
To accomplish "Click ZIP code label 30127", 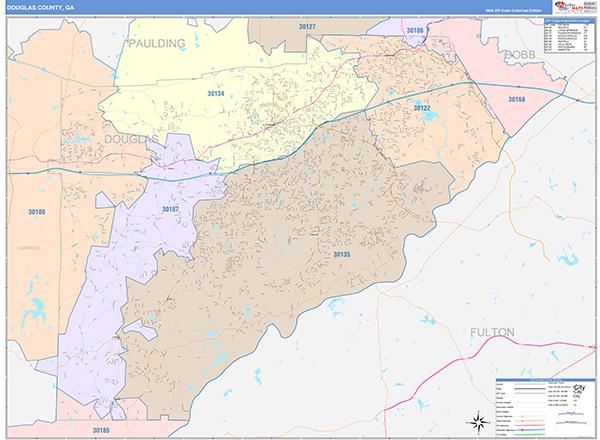I will click(307, 26).
